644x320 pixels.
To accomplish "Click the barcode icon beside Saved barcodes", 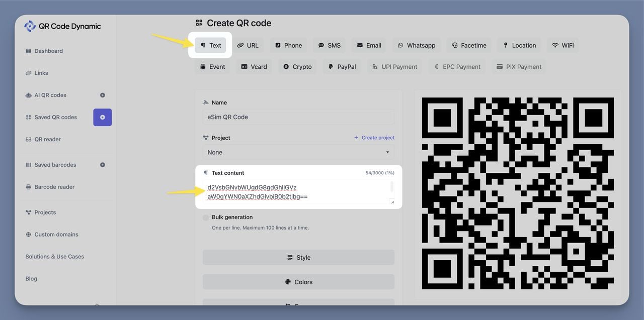I will pyautogui.click(x=28, y=165).
